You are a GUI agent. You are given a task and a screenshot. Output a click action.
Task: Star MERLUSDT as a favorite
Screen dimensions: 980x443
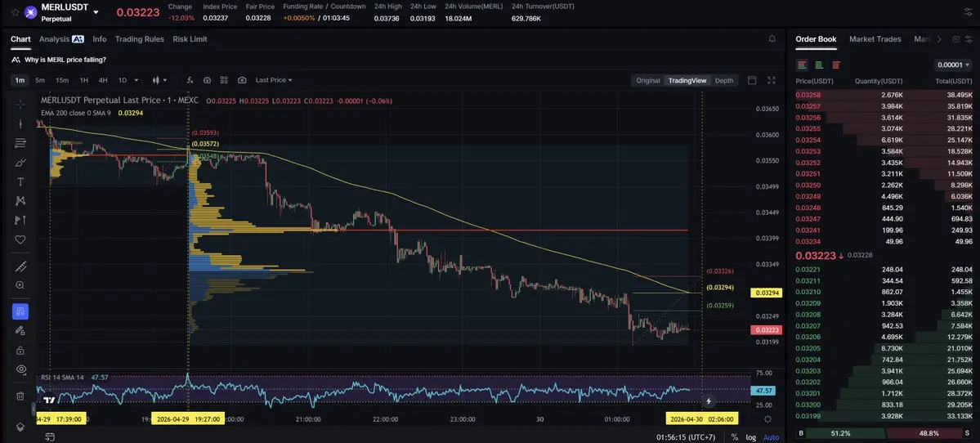tap(15, 12)
